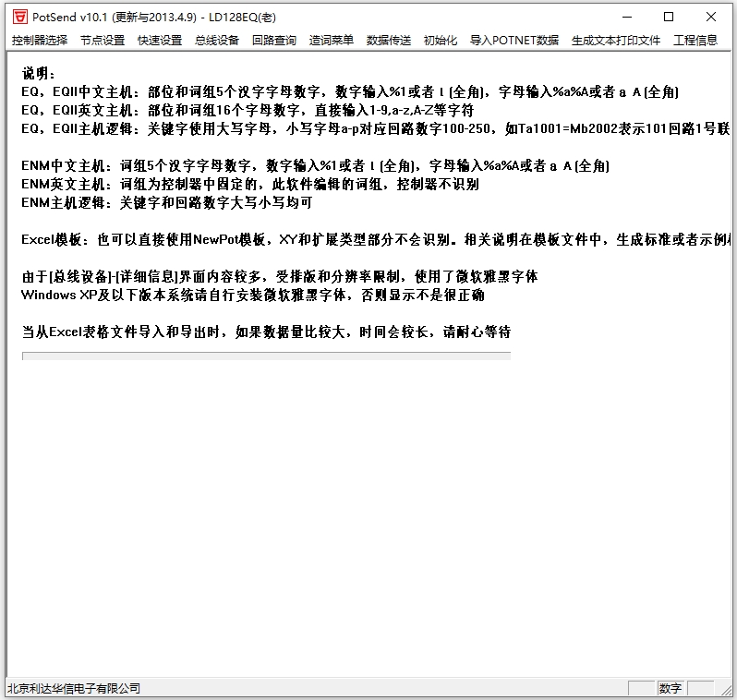Close the PotSend window
Screen dimensions: 737x700
pos(711,17)
